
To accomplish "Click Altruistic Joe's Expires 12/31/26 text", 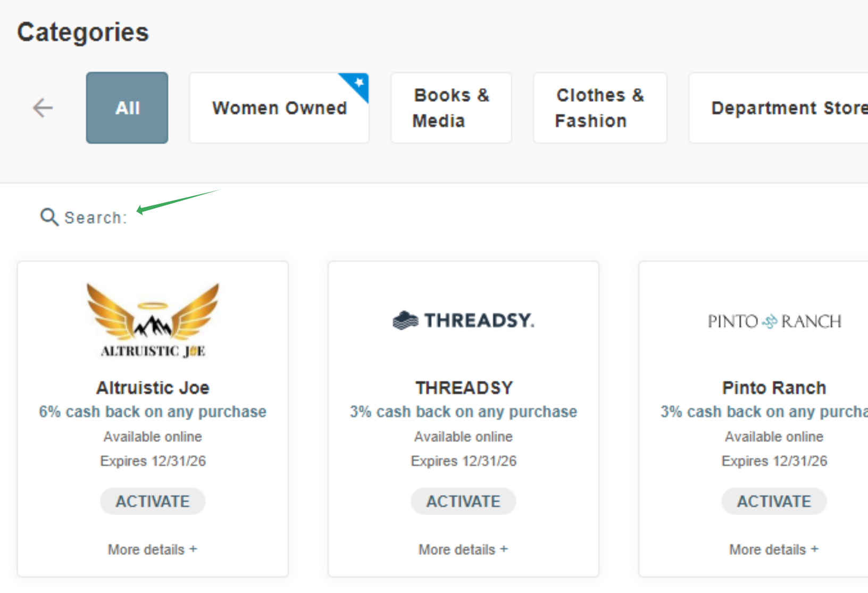I will pyautogui.click(x=153, y=461).
